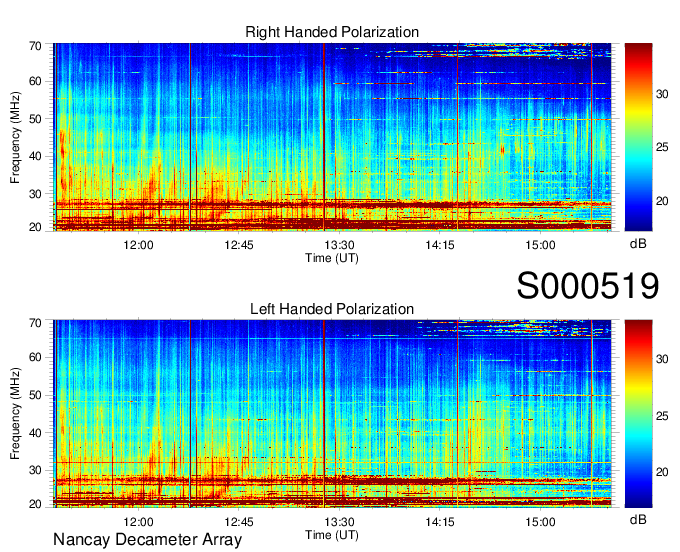Image resolution: width=680 pixels, height=552 pixels.
Task: Click the 20 MHz frequency tick of Right Handed plot
Action: point(35,227)
